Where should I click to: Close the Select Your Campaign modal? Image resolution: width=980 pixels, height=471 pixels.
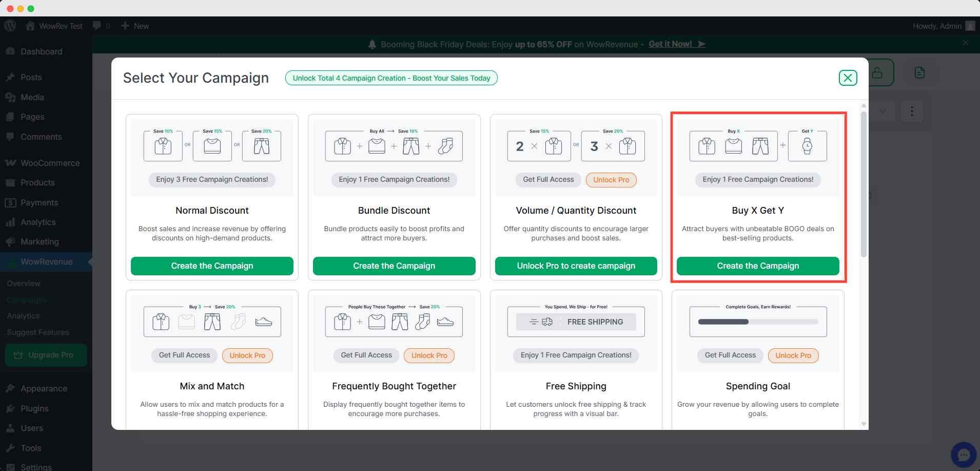coord(848,78)
